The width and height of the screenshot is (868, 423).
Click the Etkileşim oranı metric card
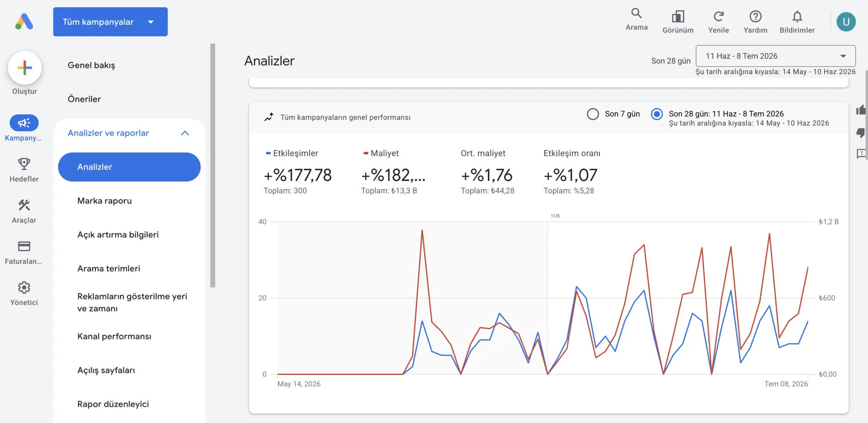click(x=572, y=172)
